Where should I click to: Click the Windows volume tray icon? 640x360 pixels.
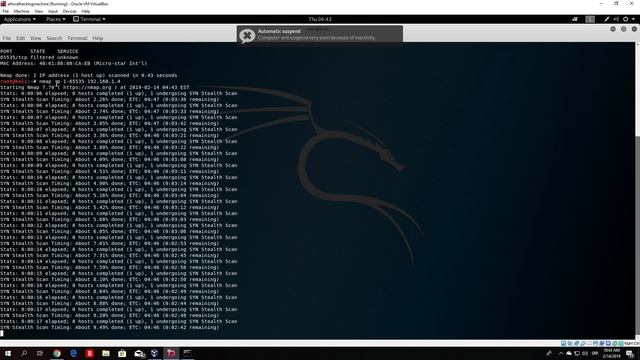(x=585, y=353)
